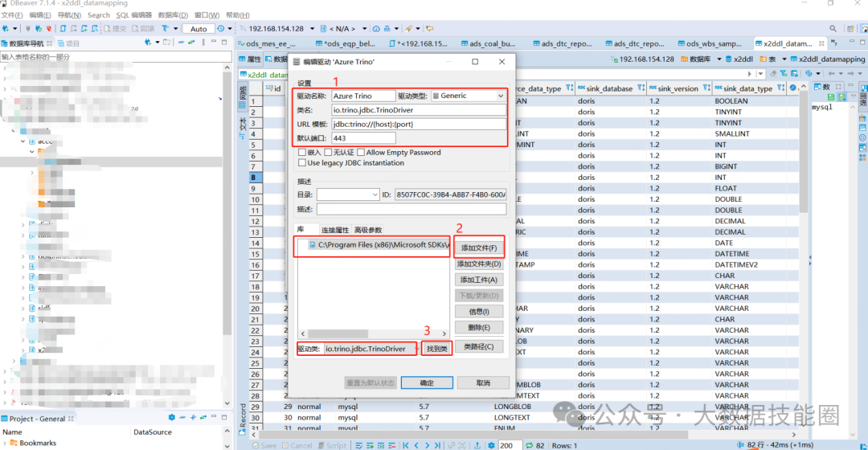Jump to last row icon
Screen dimensions: 868x450
438,445
